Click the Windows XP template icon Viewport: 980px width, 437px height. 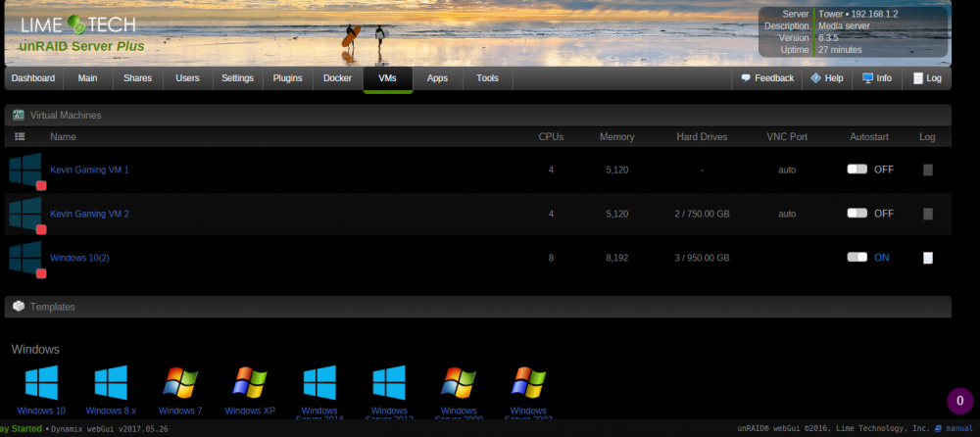coord(250,382)
